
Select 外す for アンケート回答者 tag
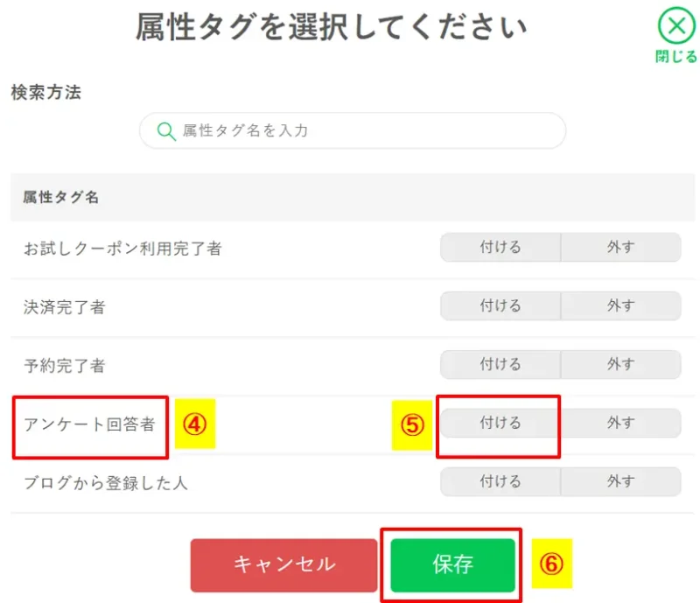(621, 423)
